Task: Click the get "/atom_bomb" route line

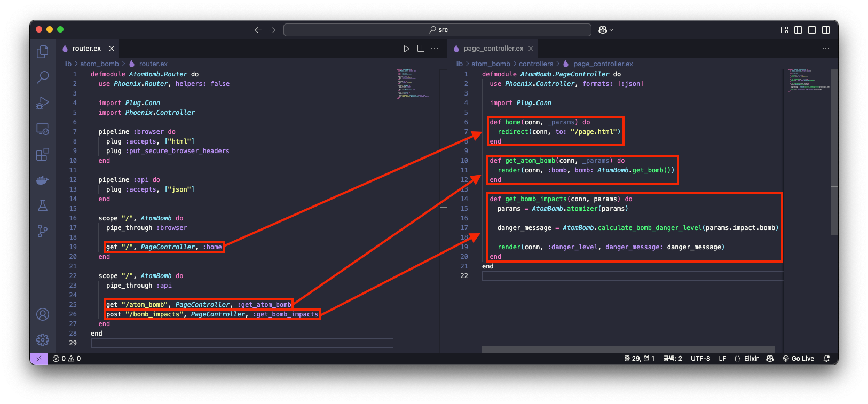Action: tap(199, 305)
